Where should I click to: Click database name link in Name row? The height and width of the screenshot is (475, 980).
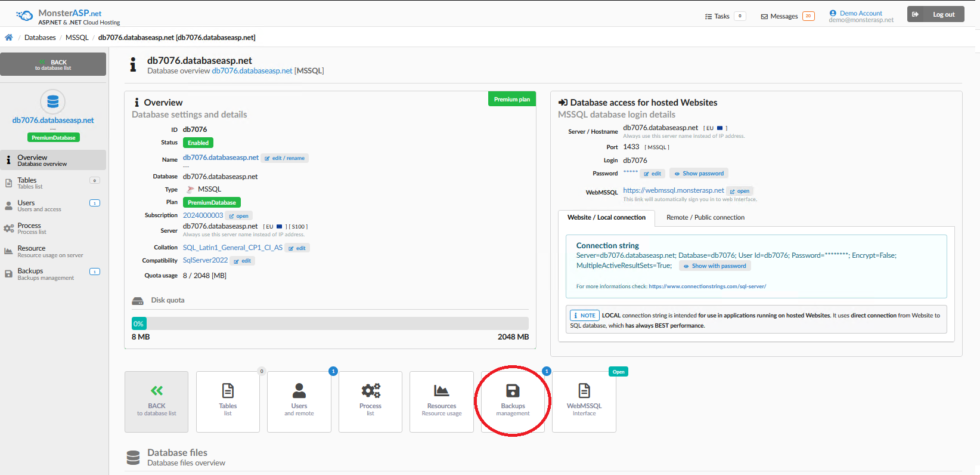point(221,158)
